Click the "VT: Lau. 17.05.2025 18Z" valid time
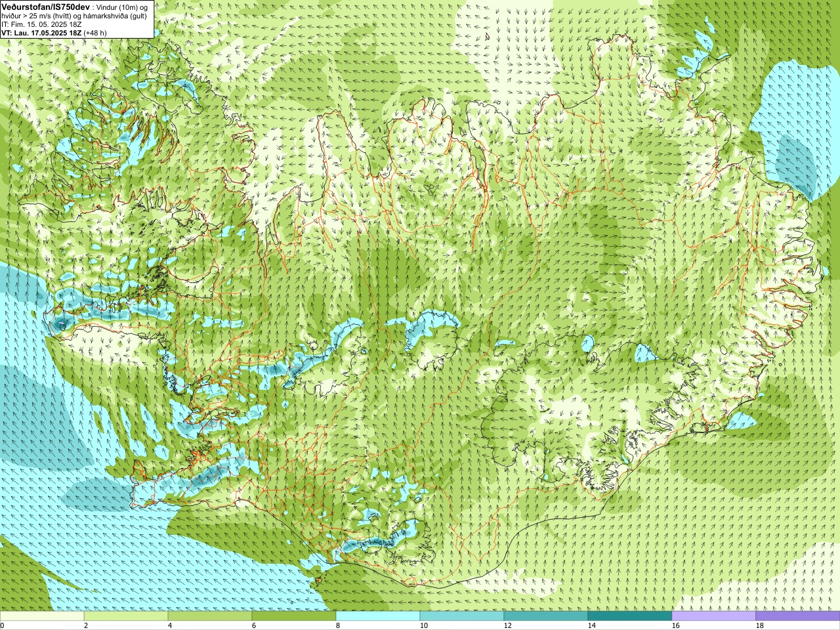 [41, 32]
